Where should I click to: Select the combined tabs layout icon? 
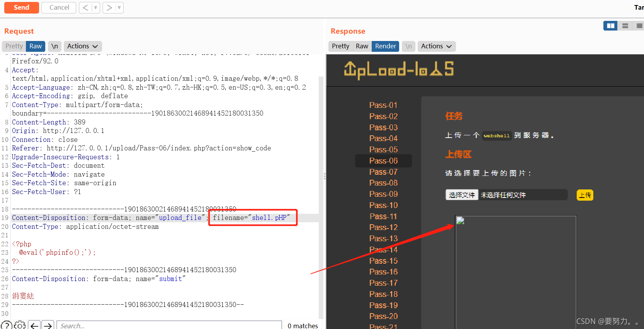[x=639, y=26]
